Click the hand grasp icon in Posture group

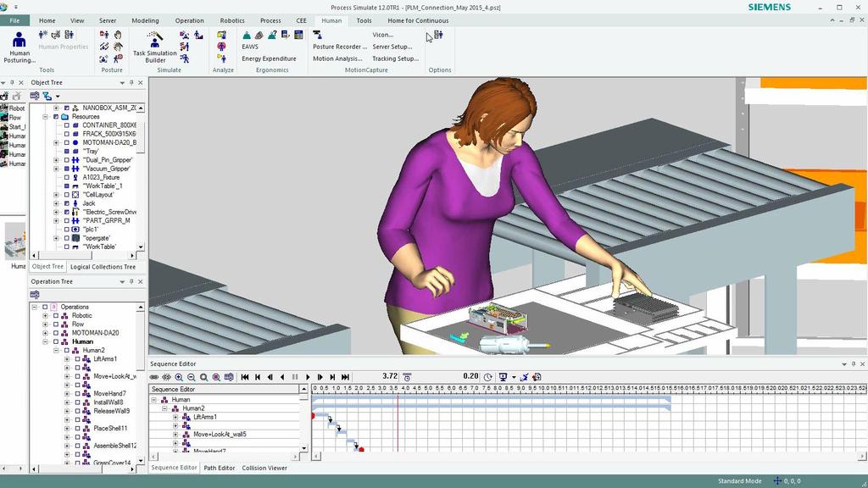[x=118, y=35]
